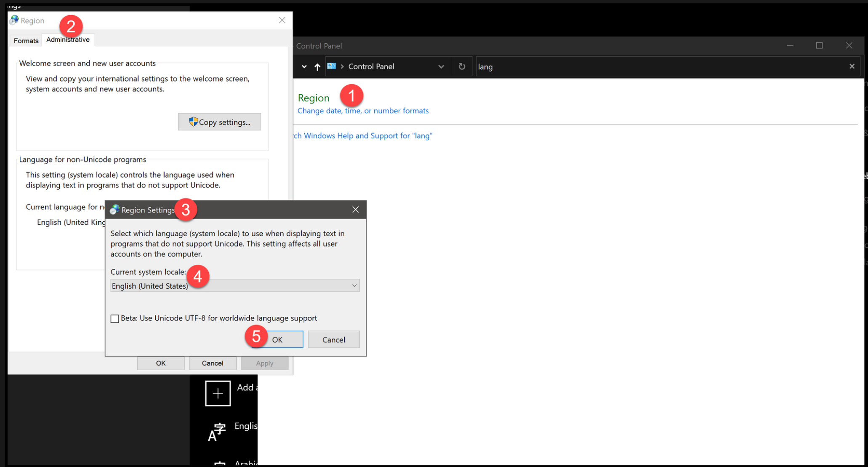Expand the Control Panel address dropdown arrow
The width and height of the screenshot is (868, 467).
click(441, 66)
